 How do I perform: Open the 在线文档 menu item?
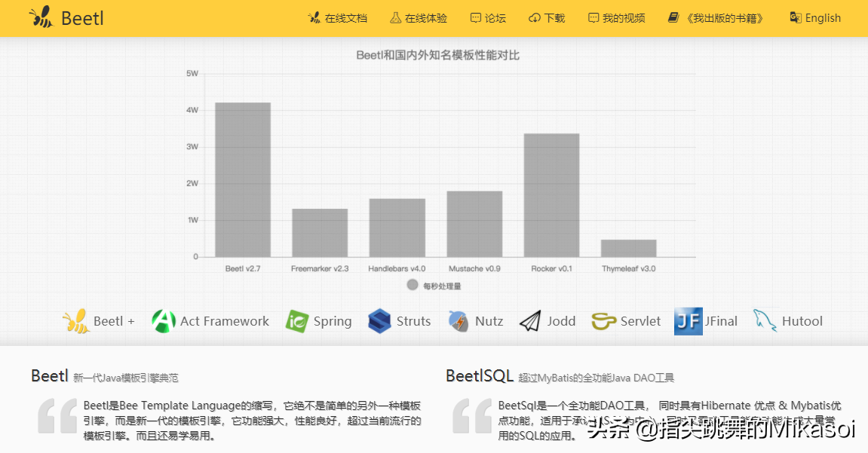click(346, 18)
